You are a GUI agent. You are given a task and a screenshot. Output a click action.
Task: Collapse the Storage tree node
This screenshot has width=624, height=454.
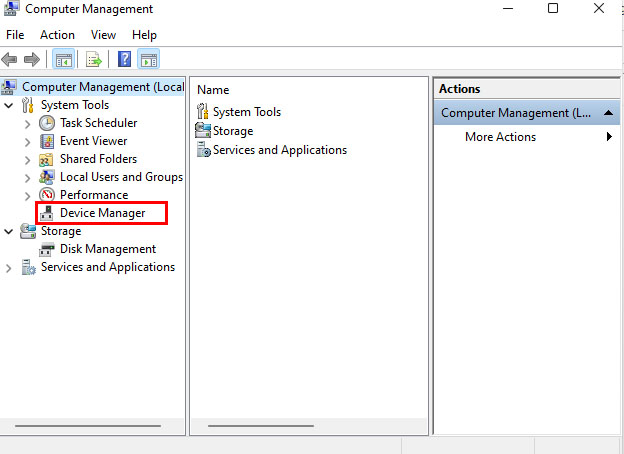point(8,232)
